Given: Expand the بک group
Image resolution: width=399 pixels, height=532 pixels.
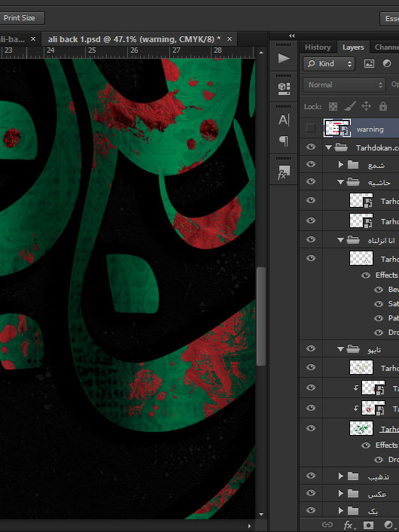Looking at the screenshot, I should tap(340, 510).
